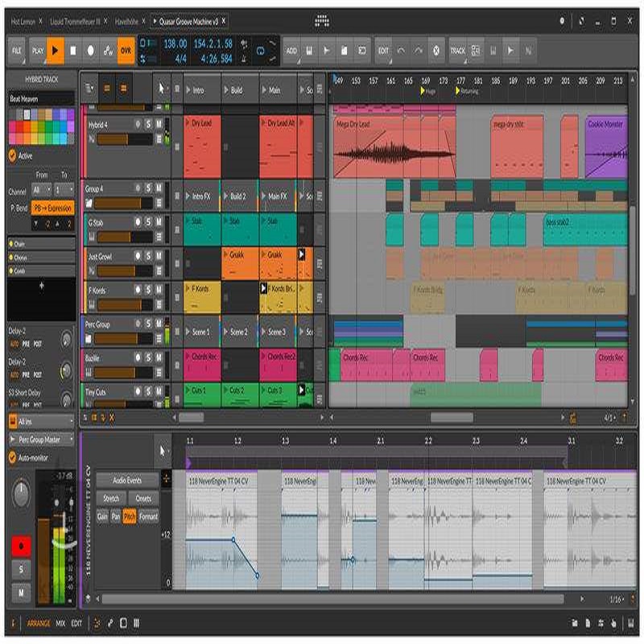This screenshot has height=644, width=644.
Task: Toggle the OVR overdub button
Action: tap(126, 50)
